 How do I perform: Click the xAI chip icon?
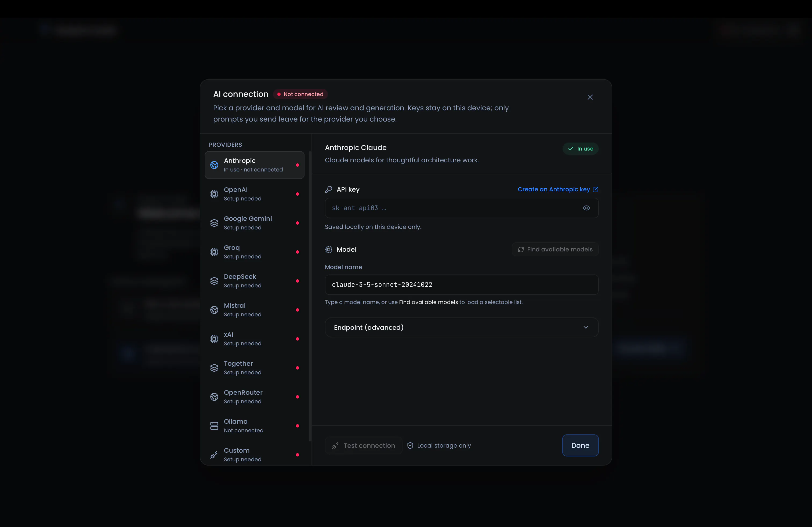tap(214, 339)
